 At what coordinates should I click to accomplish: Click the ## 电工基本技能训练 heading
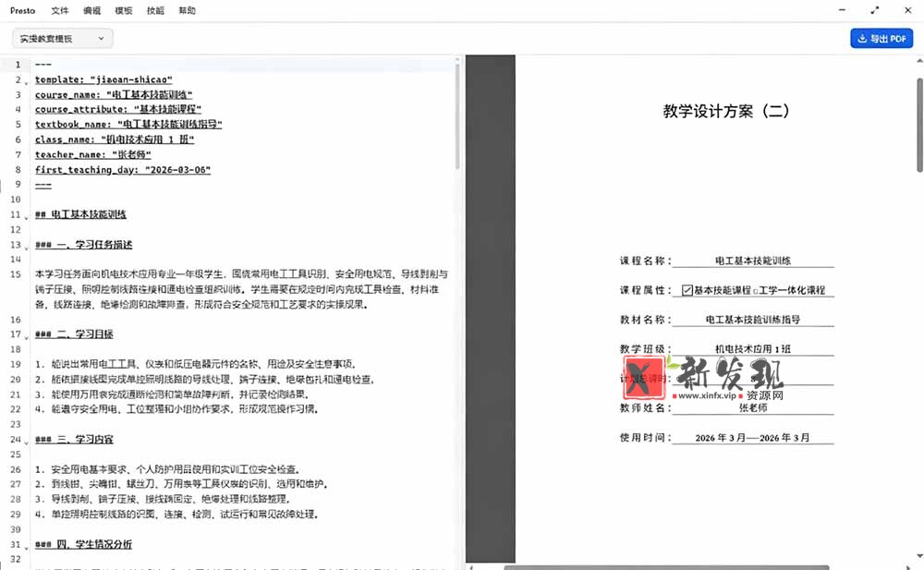point(80,214)
